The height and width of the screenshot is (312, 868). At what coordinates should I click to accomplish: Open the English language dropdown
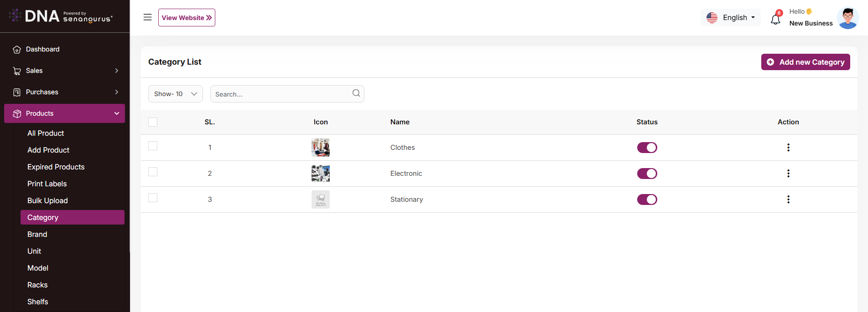730,18
